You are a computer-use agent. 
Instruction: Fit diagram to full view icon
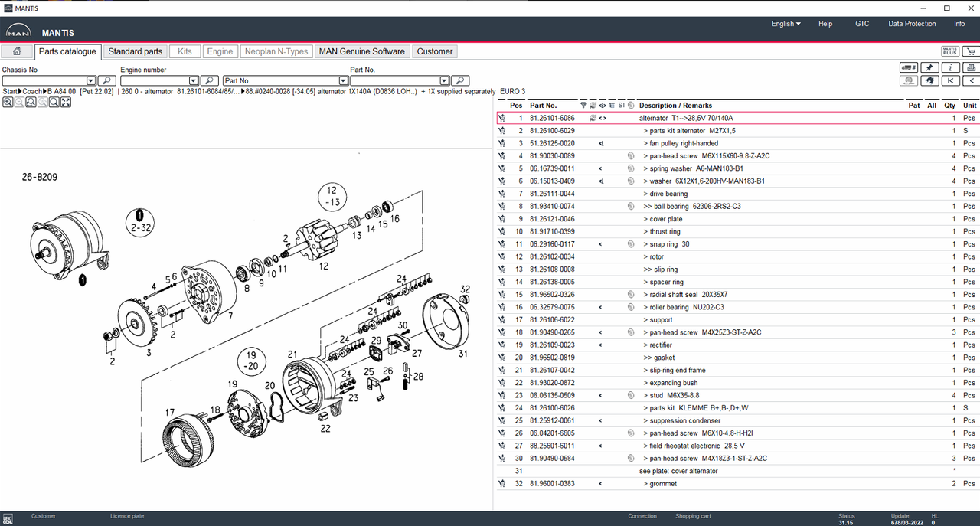coord(66,102)
